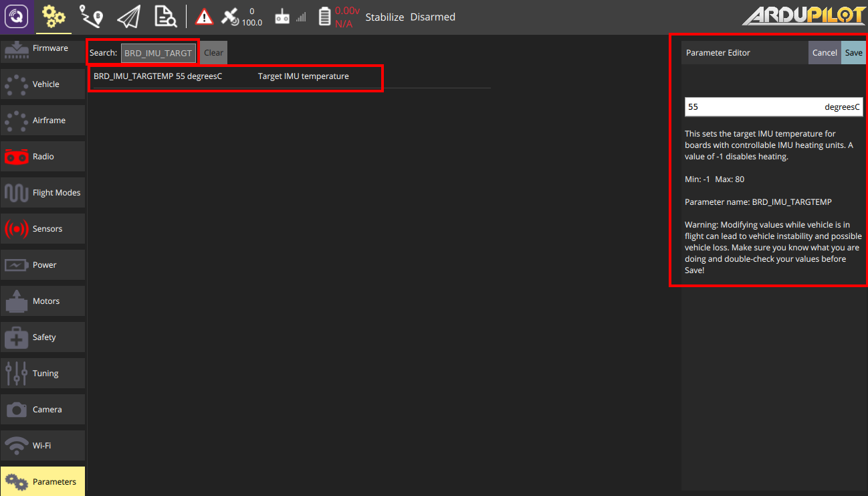
Task: Show GPS satellite status indicator
Action: (x=241, y=17)
